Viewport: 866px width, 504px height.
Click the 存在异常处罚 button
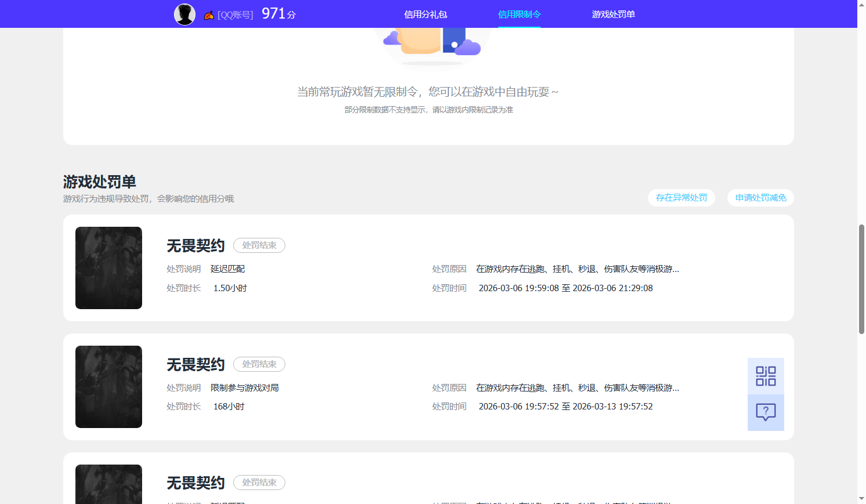(682, 198)
